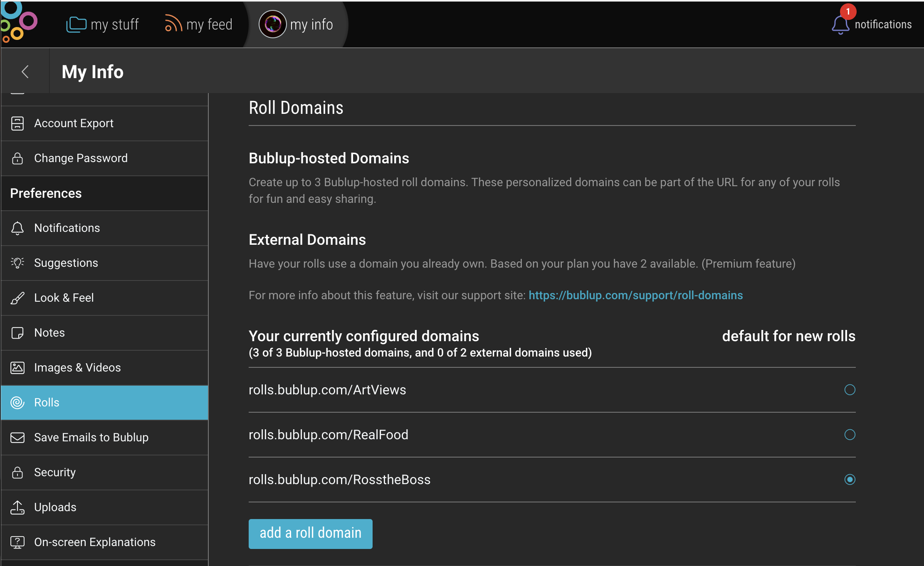Click the Bublup-hosted Domains heading

click(x=329, y=158)
